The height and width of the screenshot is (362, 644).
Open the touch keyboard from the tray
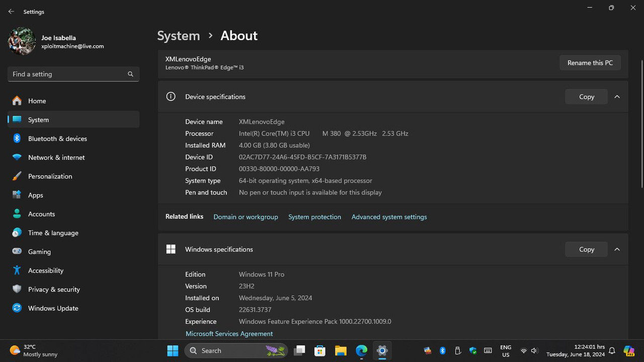pos(488,350)
